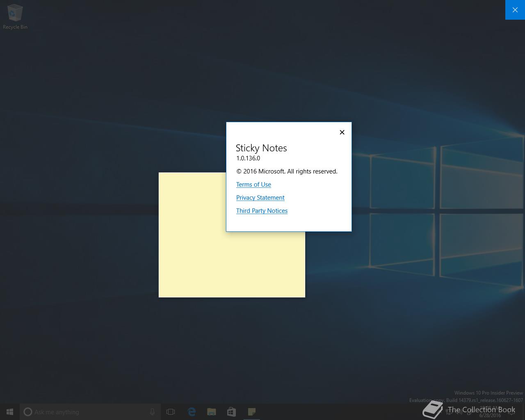Click the version number 1.0.136.0

[x=248, y=158]
